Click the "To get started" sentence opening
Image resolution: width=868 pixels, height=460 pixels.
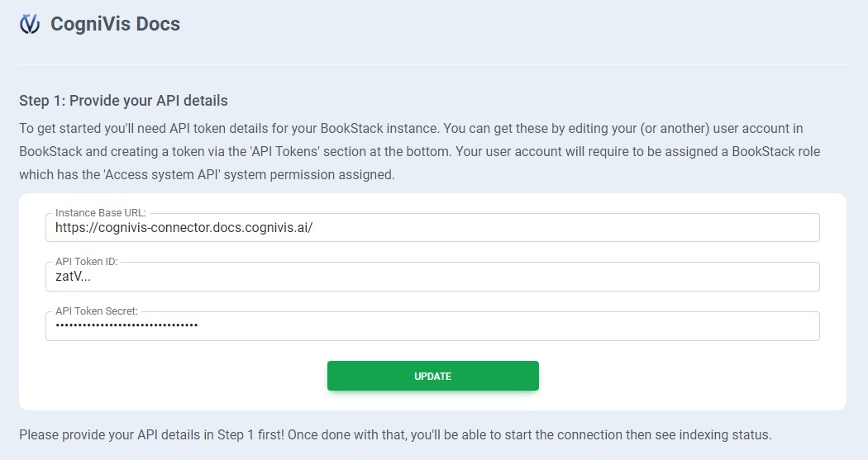point(60,129)
